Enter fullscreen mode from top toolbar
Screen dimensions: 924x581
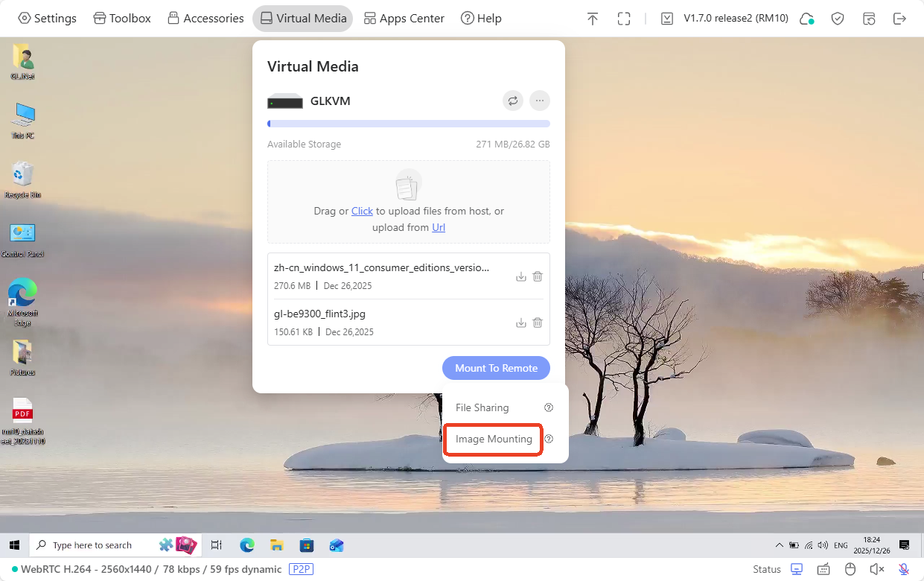(x=624, y=19)
